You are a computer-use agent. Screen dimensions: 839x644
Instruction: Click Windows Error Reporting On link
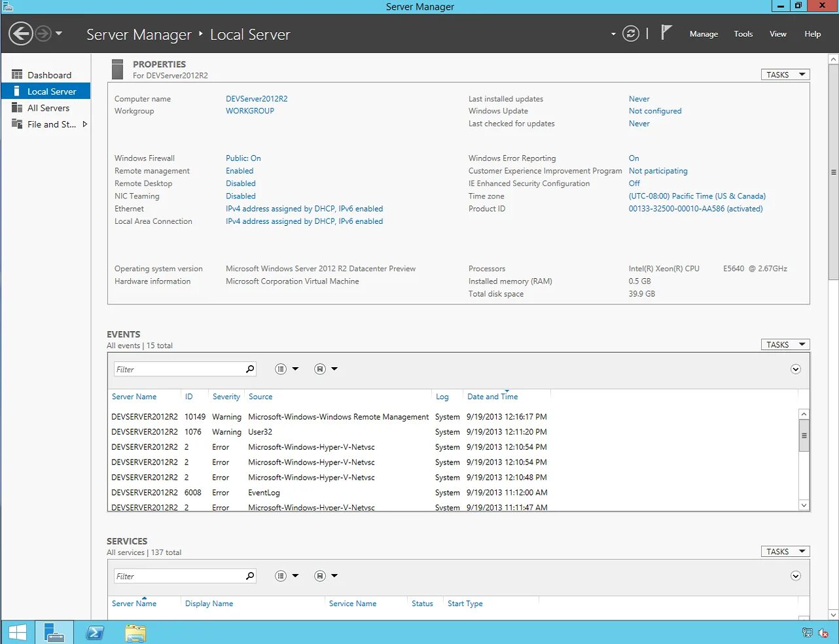pyautogui.click(x=634, y=158)
